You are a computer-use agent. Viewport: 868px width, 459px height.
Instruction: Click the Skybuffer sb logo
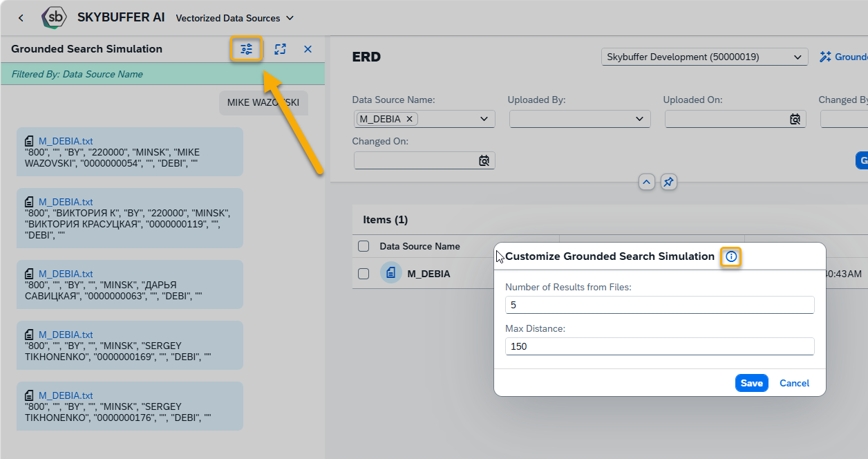[x=55, y=18]
